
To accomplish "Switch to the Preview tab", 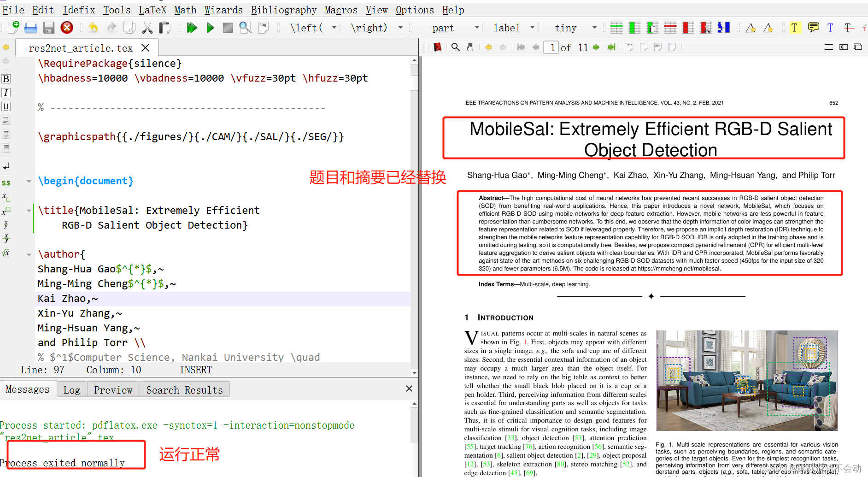I will pyautogui.click(x=113, y=390).
